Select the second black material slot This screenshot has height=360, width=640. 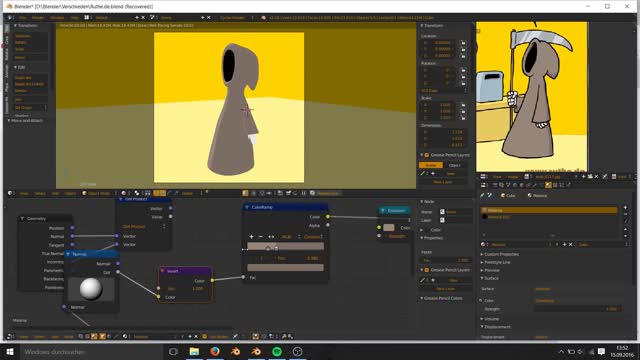click(549, 217)
